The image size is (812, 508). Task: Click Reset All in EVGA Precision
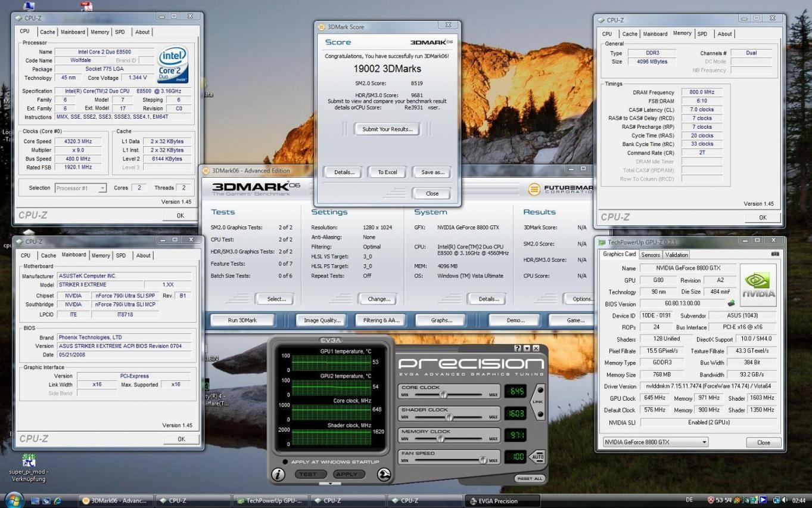pos(530,478)
